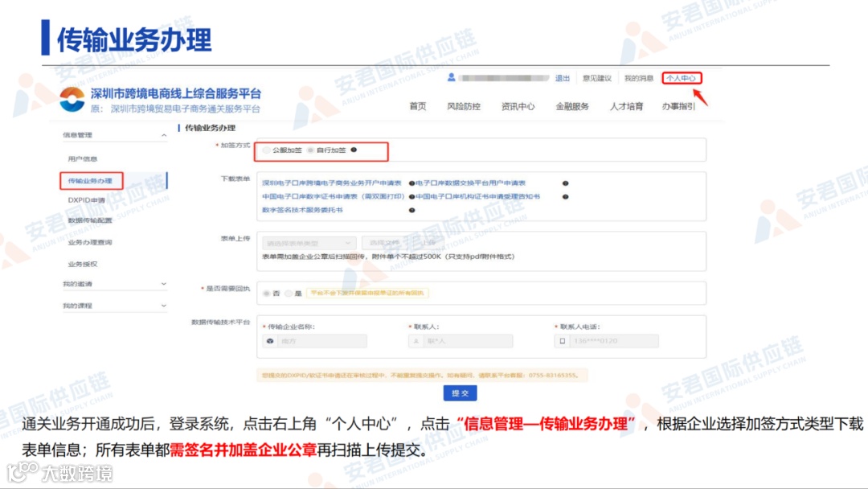Click the 我的消息 link

click(639, 78)
